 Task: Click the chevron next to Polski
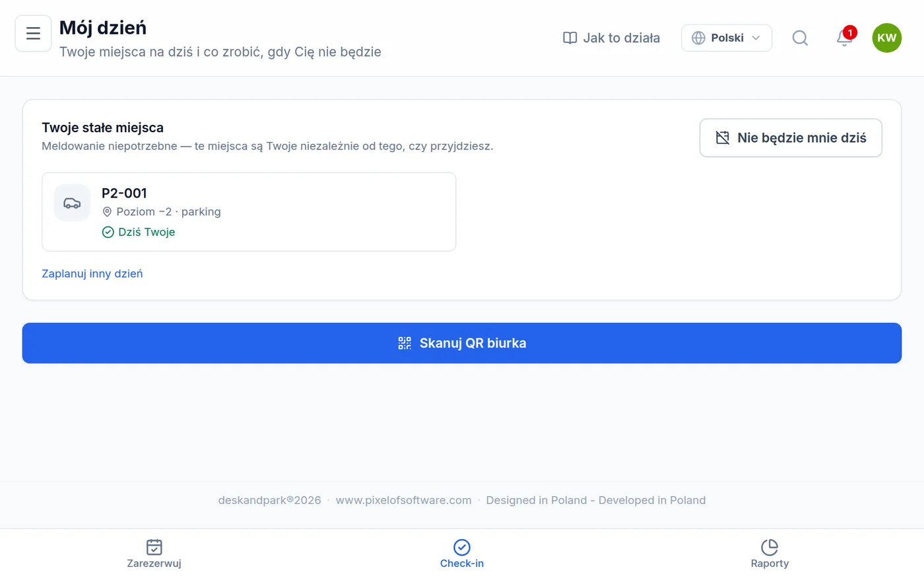756,38
